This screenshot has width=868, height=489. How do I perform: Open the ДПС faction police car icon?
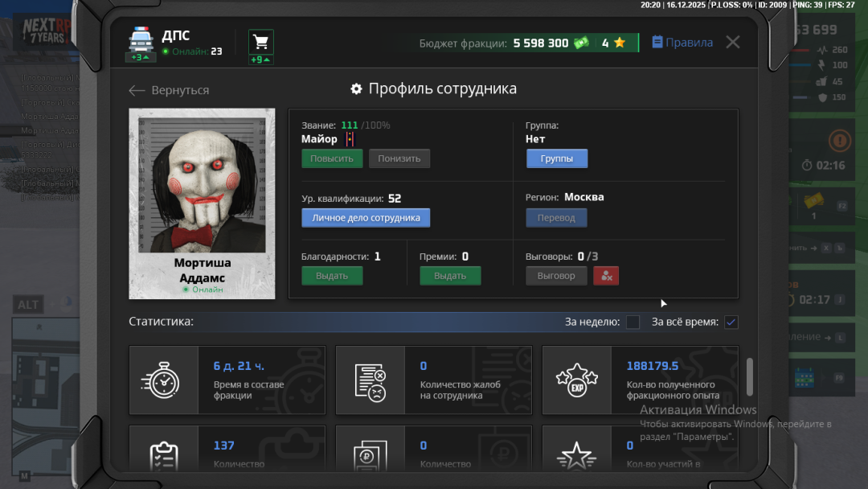click(x=141, y=39)
